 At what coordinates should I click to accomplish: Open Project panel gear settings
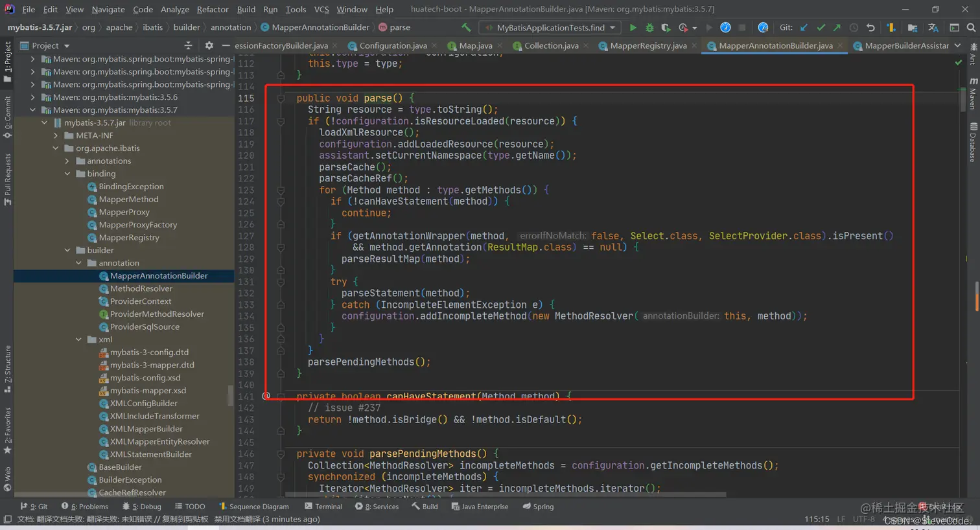click(209, 45)
